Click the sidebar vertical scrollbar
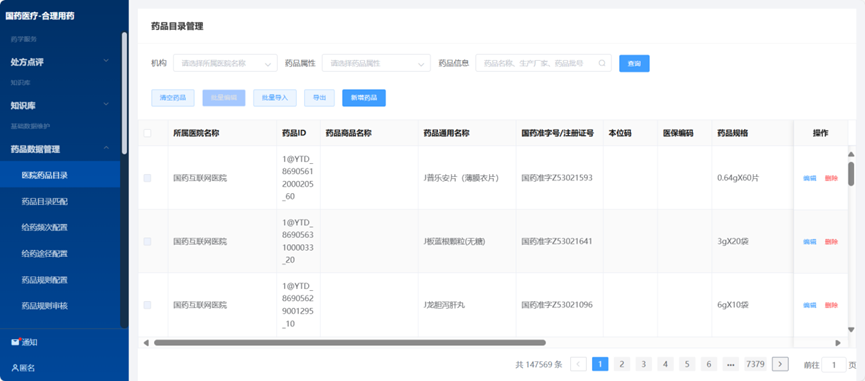Screen dimensions: 865x381 (x=124, y=93)
